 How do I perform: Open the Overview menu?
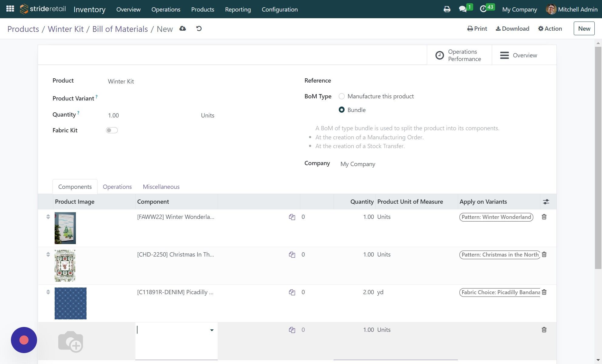pos(128,9)
